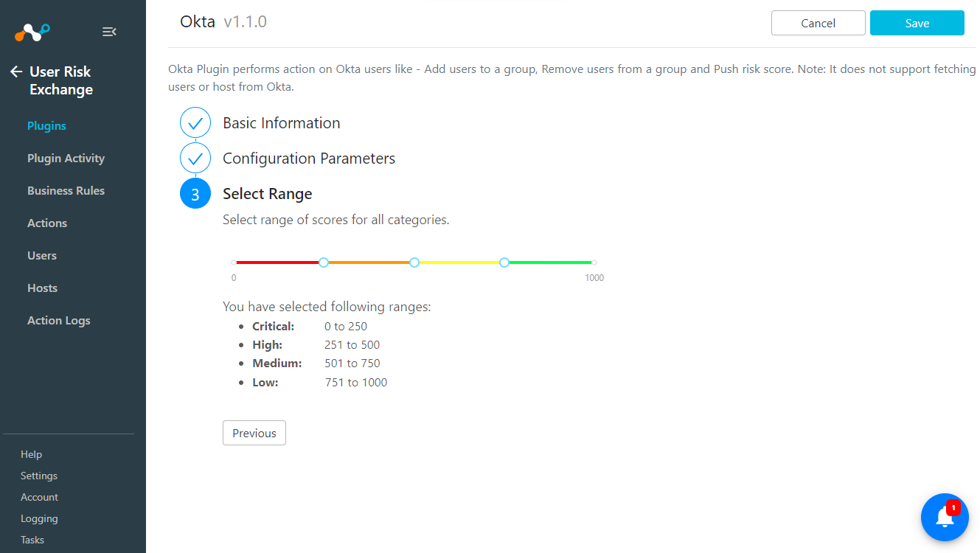Collapse the sidebar with menu toggle icon
The width and height of the screenshot is (980, 553).
point(109,32)
